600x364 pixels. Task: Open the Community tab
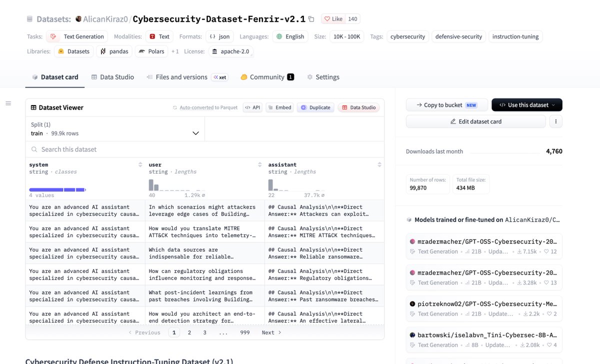(267, 77)
